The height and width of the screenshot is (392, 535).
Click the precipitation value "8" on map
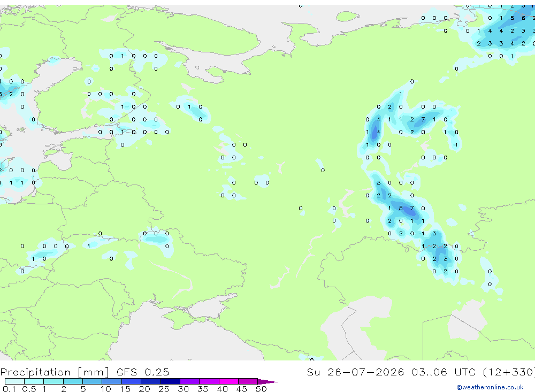coord(401,208)
